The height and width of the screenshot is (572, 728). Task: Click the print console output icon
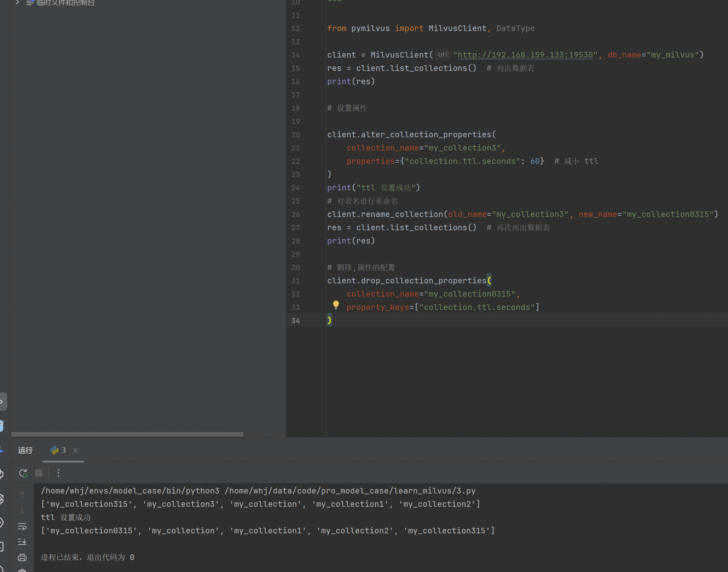[x=22, y=558]
